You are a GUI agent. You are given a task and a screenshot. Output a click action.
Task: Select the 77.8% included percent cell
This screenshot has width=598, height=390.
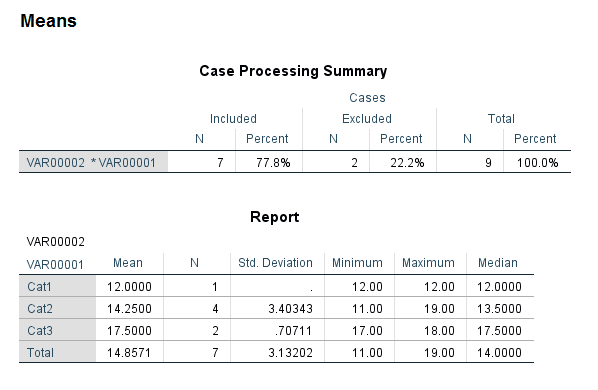point(273,163)
